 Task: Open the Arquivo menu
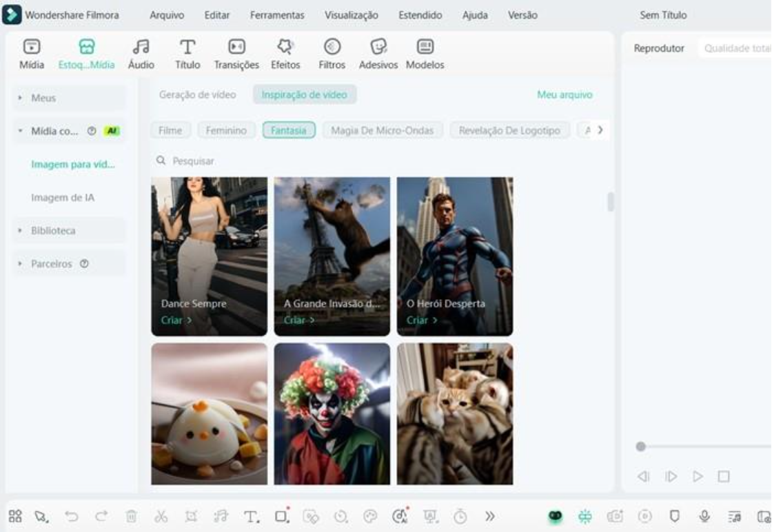(167, 15)
